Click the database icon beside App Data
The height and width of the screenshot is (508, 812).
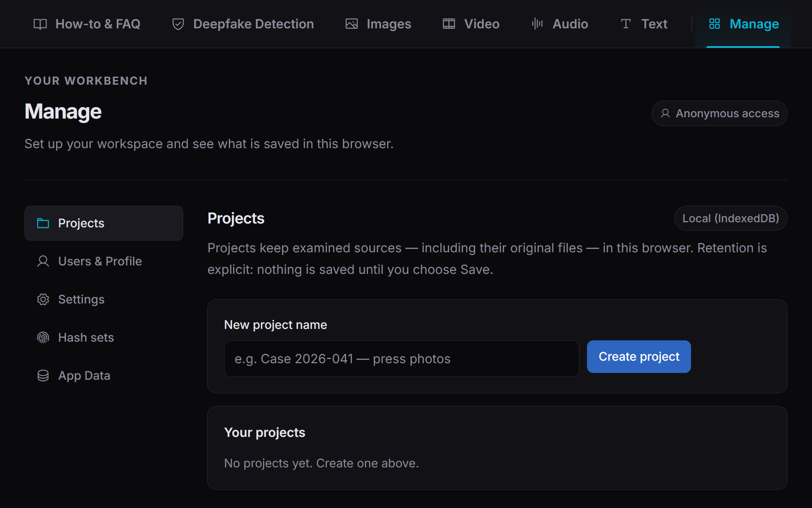pos(43,375)
